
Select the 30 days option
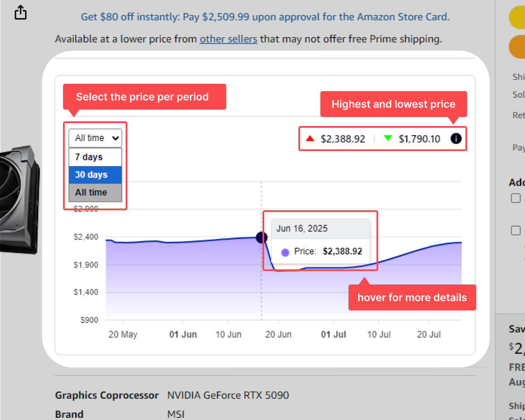click(x=91, y=174)
